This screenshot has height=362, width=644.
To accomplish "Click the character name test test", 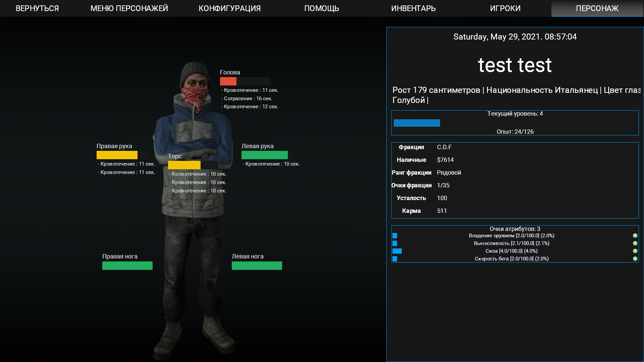I will (x=515, y=65).
